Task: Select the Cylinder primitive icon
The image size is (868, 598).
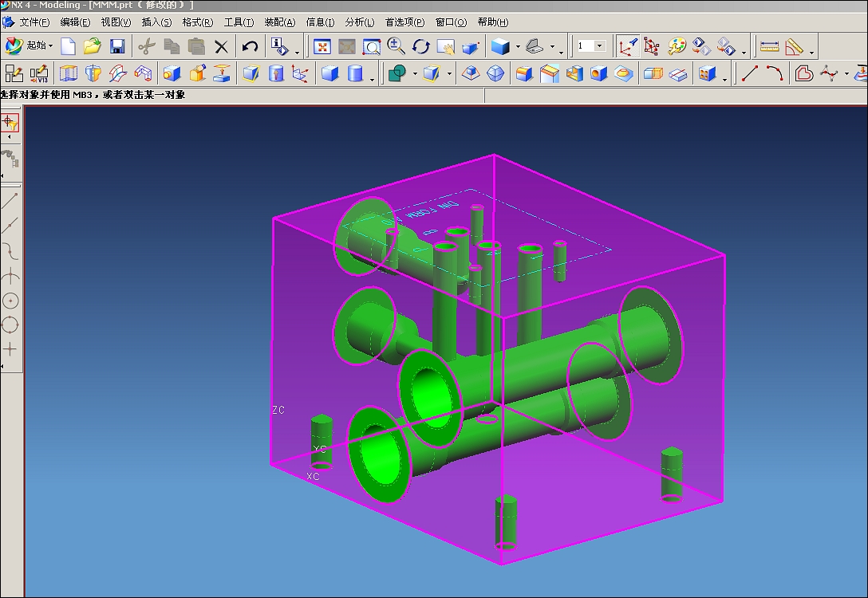Action: [x=356, y=74]
